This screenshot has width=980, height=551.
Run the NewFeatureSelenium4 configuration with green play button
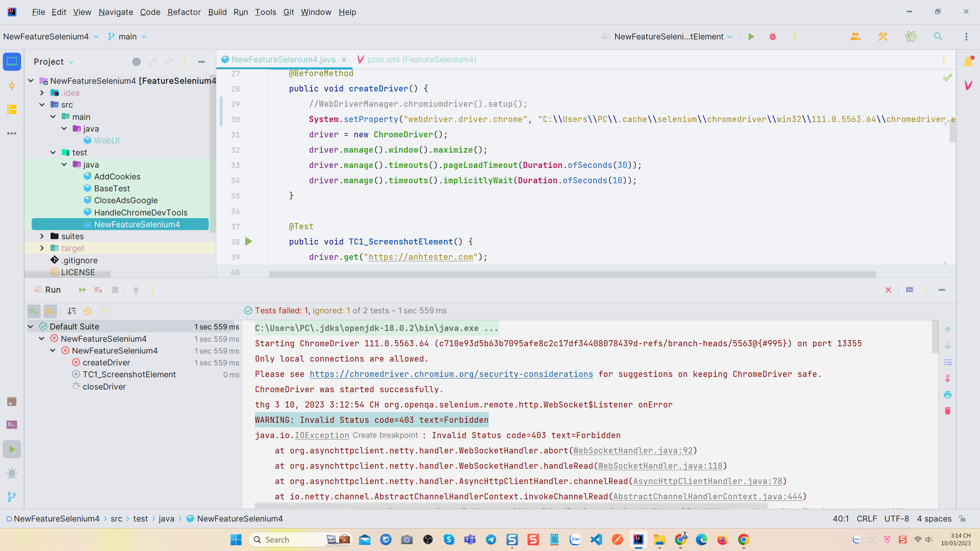(x=751, y=37)
